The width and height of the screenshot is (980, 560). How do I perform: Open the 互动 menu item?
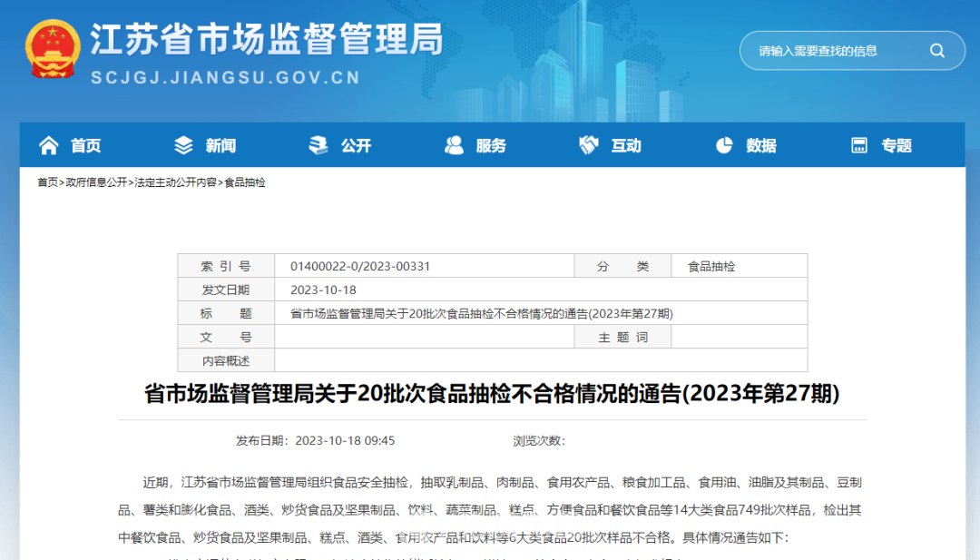(626, 145)
